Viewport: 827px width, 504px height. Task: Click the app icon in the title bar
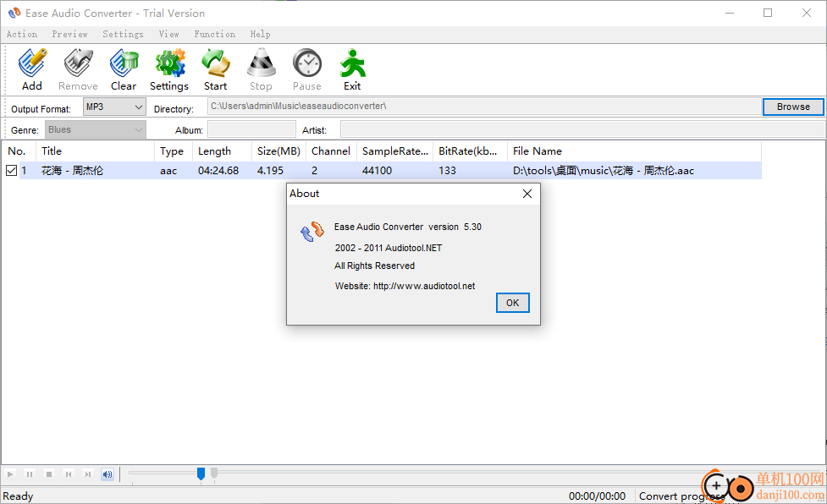point(14,13)
